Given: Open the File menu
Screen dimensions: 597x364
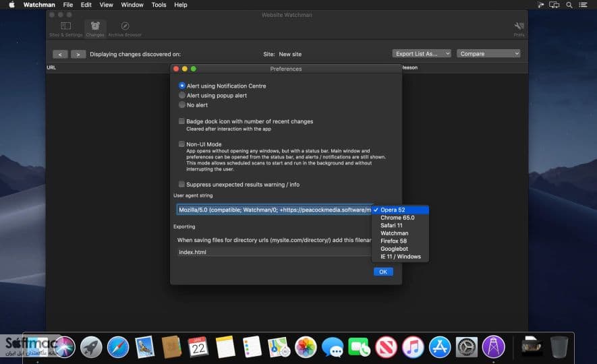Looking at the screenshot, I should (67, 5).
